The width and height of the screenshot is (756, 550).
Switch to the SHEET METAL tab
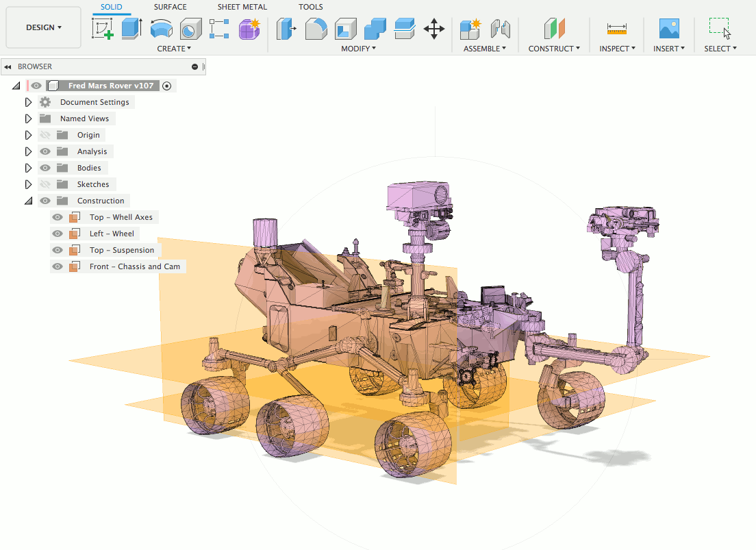242,7
